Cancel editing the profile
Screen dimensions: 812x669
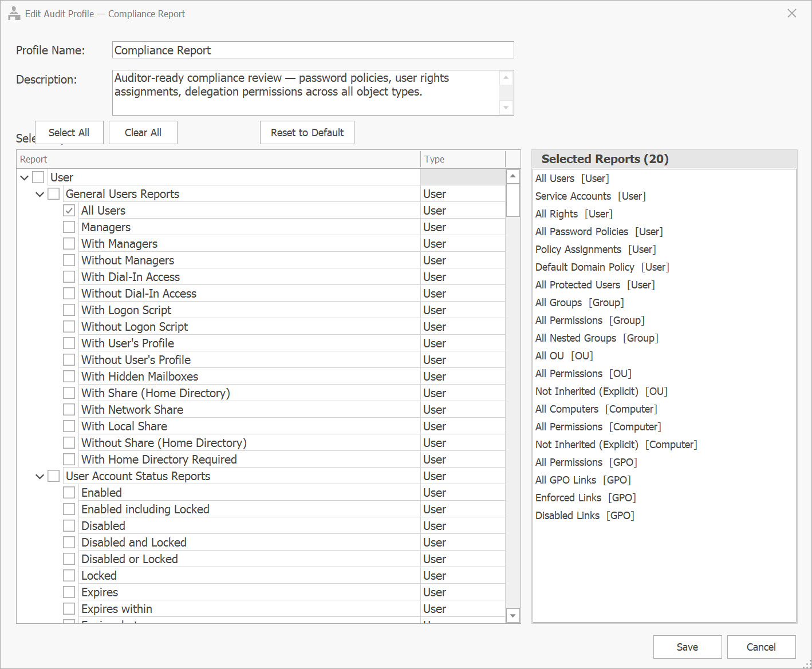pos(761,647)
